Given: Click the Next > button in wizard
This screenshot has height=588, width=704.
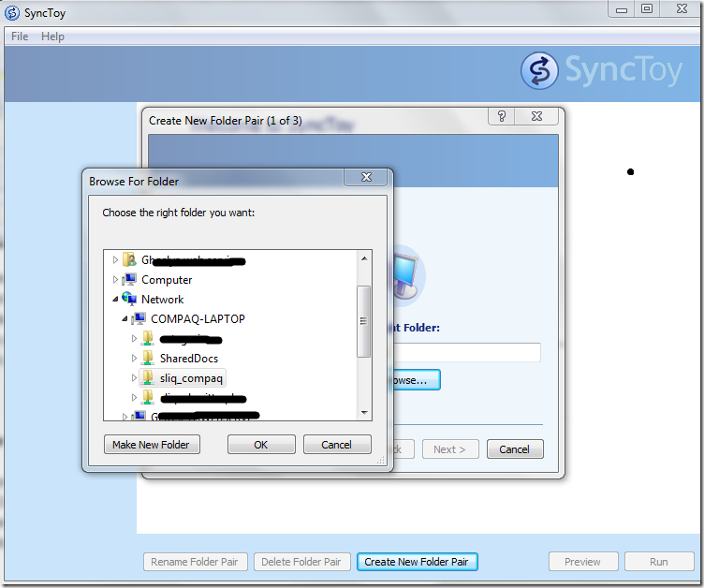Looking at the screenshot, I should click(450, 449).
